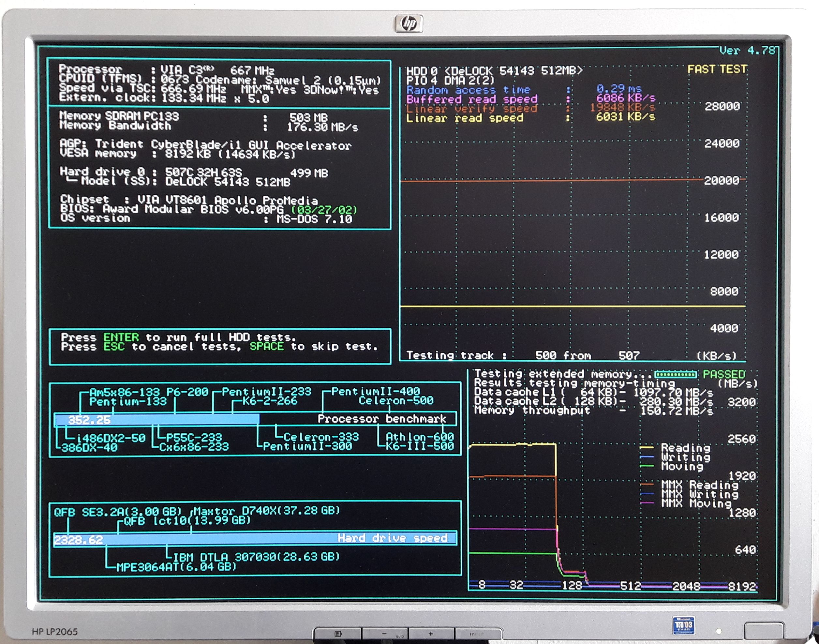Click the extended memory test progress bar
Screen dimensions: 819x644
pos(676,374)
